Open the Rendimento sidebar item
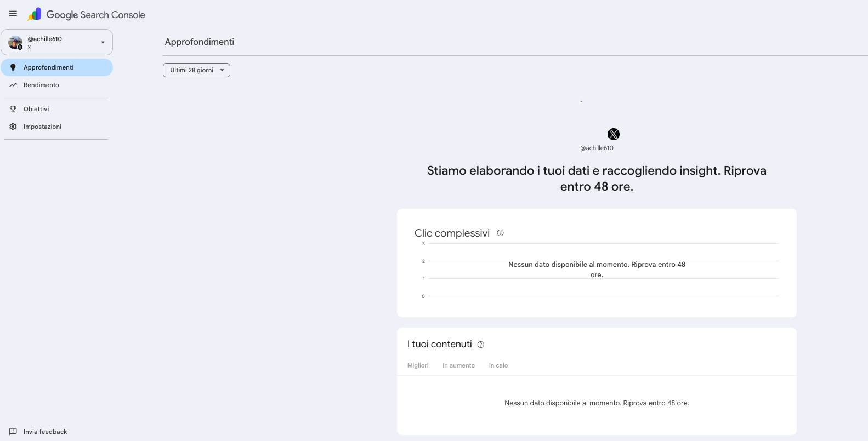 (x=57, y=85)
